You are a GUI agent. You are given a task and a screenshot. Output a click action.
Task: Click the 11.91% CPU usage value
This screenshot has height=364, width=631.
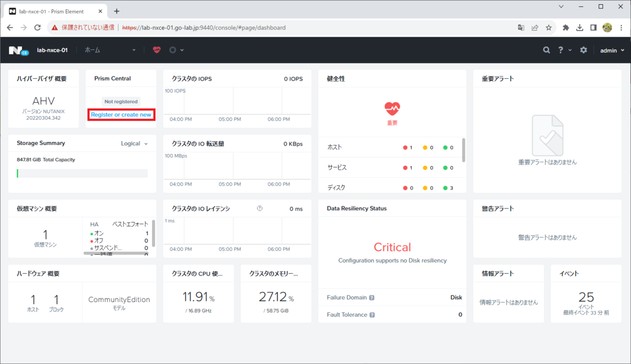pyautogui.click(x=198, y=297)
